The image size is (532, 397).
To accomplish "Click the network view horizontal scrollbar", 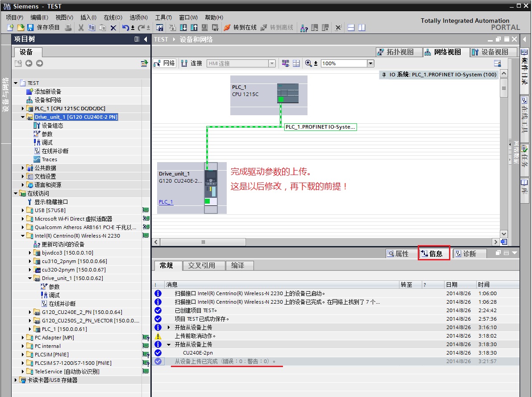I will tap(203, 242).
